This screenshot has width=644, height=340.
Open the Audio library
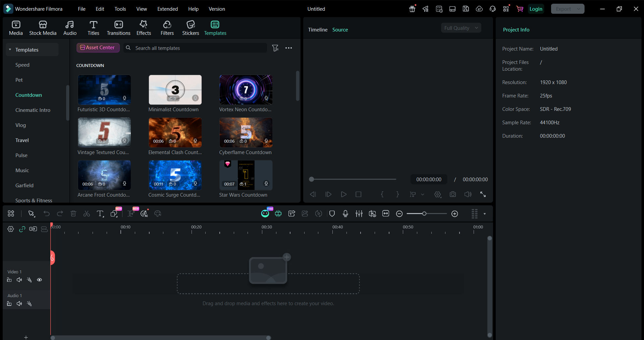coord(70,28)
